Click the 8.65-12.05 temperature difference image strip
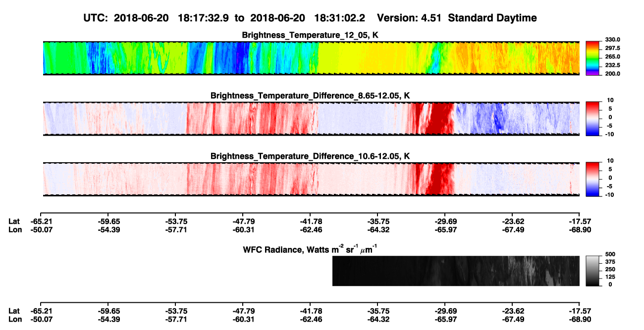 click(312, 119)
